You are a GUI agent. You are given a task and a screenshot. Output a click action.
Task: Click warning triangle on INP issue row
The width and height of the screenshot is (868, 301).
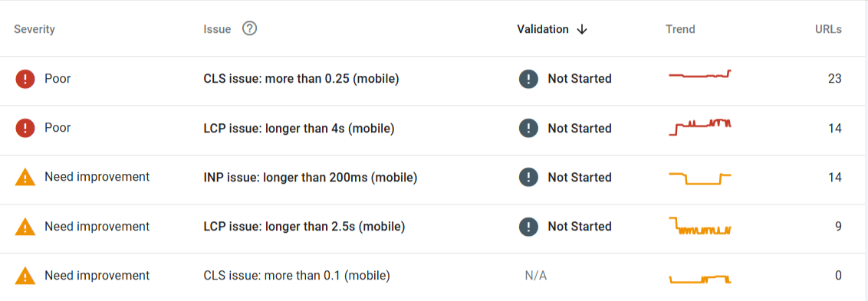click(x=25, y=177)
